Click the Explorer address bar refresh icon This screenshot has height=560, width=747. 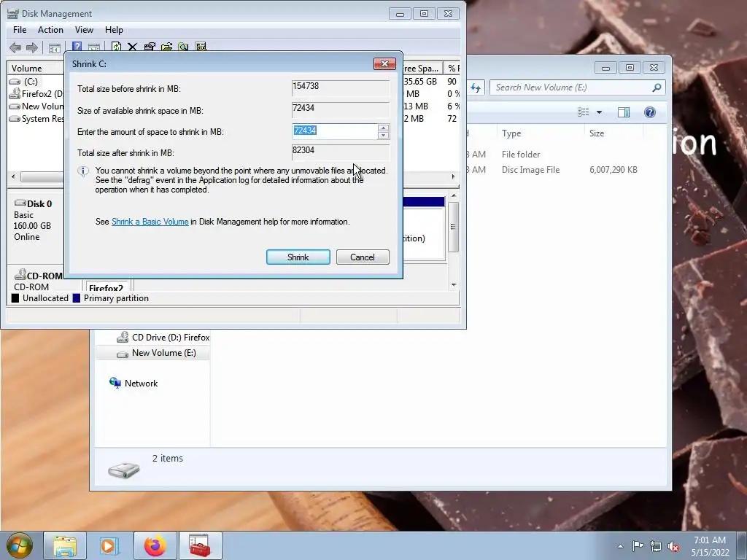click(476, 87)
